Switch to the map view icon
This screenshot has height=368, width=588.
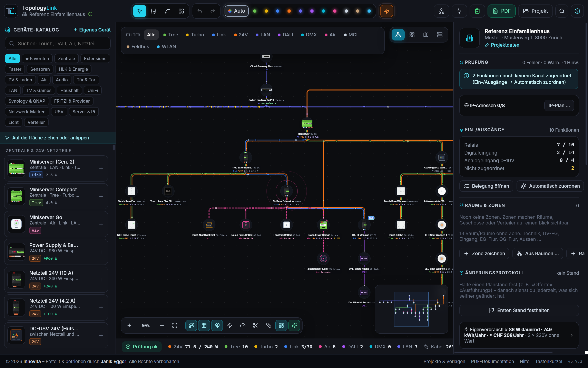426,35
